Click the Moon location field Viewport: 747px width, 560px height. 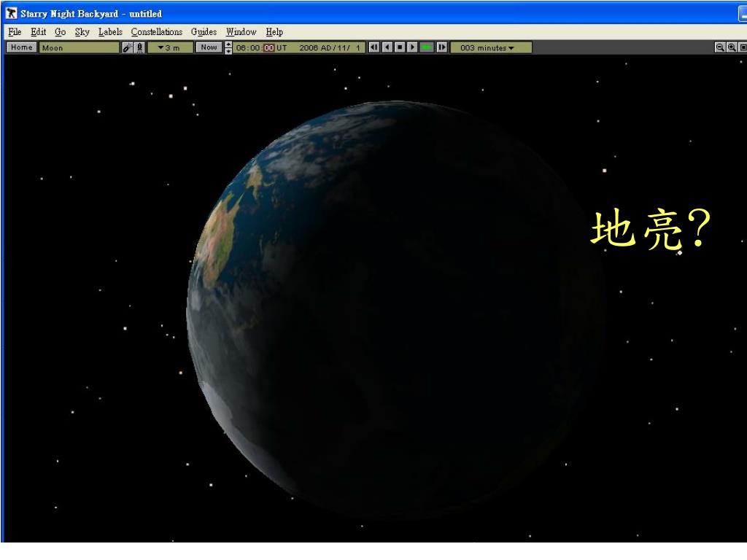pyautogui.click(x=79, y=47)
